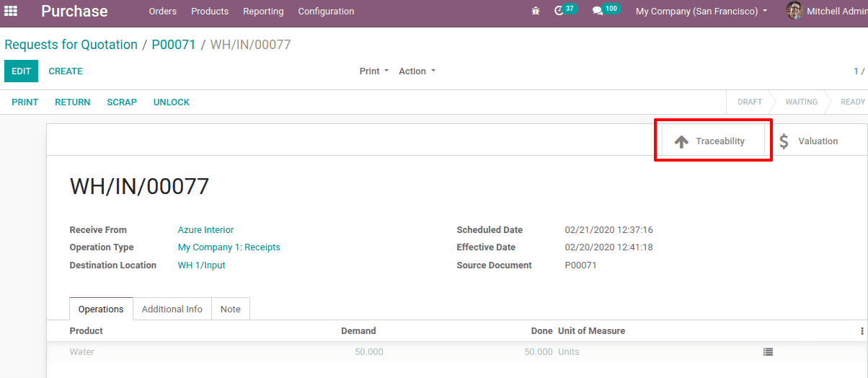Image resolution: width=868 pixels, height=378 pixels.
Task: Open the Configuration menu
Action: tap(326, 12)
